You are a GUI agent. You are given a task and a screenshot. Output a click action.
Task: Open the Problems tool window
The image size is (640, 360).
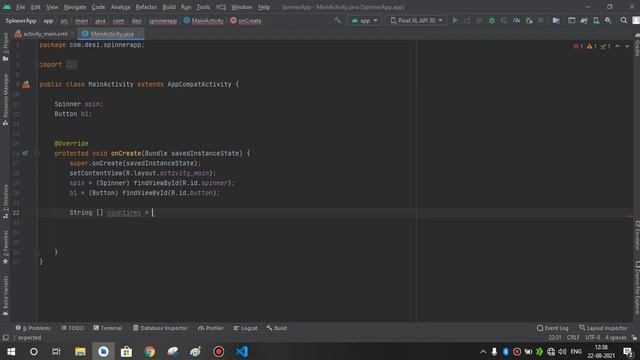(33, 328)
